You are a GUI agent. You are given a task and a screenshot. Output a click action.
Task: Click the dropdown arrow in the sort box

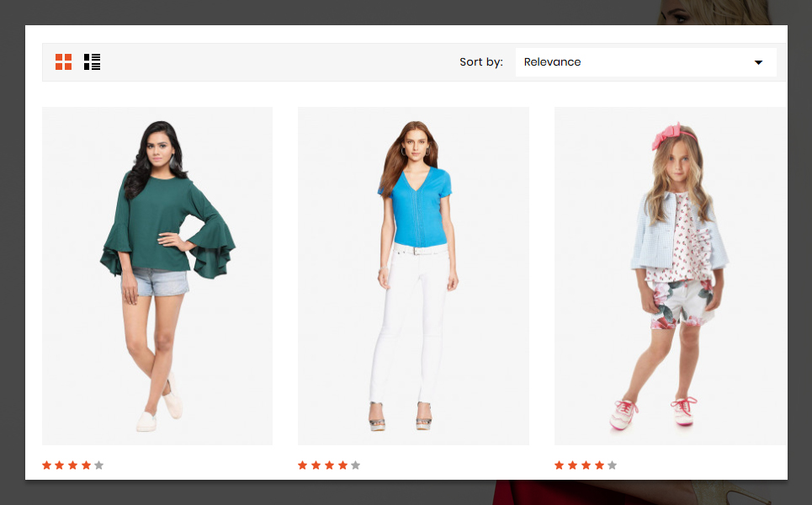pyautogui.click(x=758, y=62)
